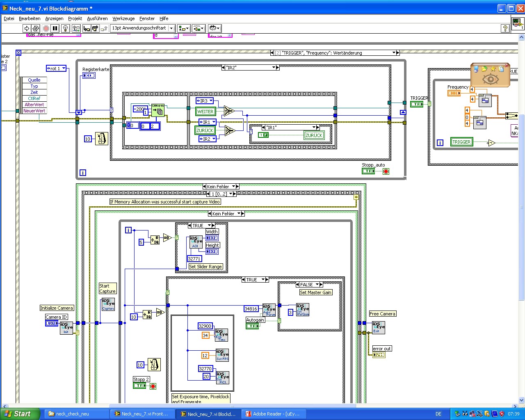Click the Retain Wire Values icon

[x=76, y=28]
